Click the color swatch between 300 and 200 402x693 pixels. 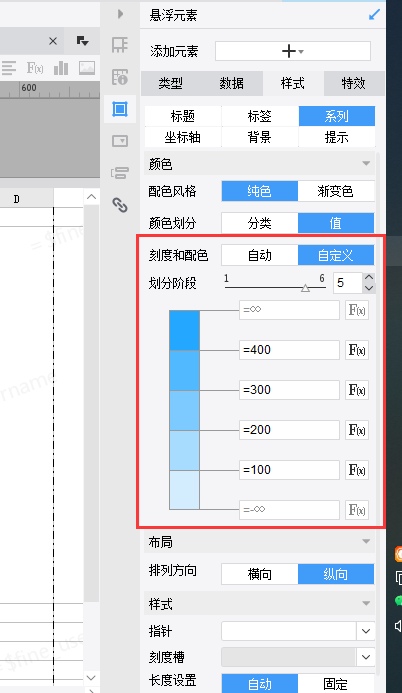(x=185, y=410)
